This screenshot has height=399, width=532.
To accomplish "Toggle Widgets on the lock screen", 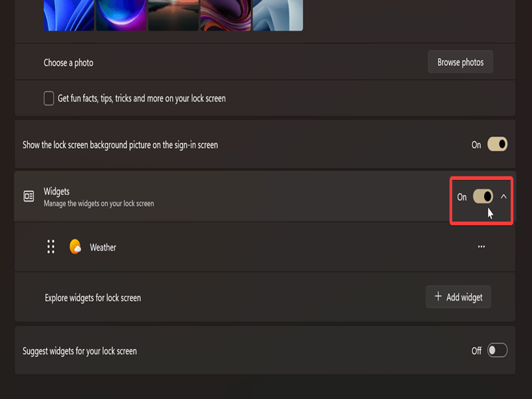I will 483,197.
